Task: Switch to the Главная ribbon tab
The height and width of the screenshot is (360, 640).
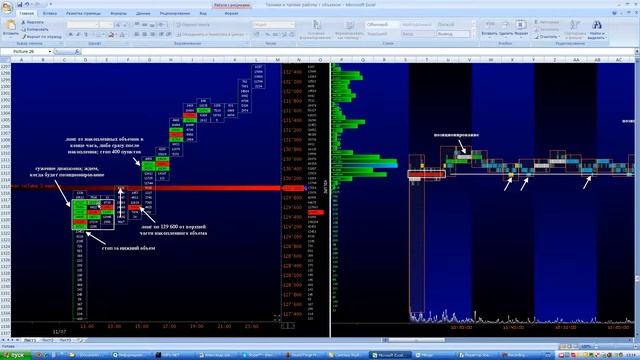Action: pos(27,13)
